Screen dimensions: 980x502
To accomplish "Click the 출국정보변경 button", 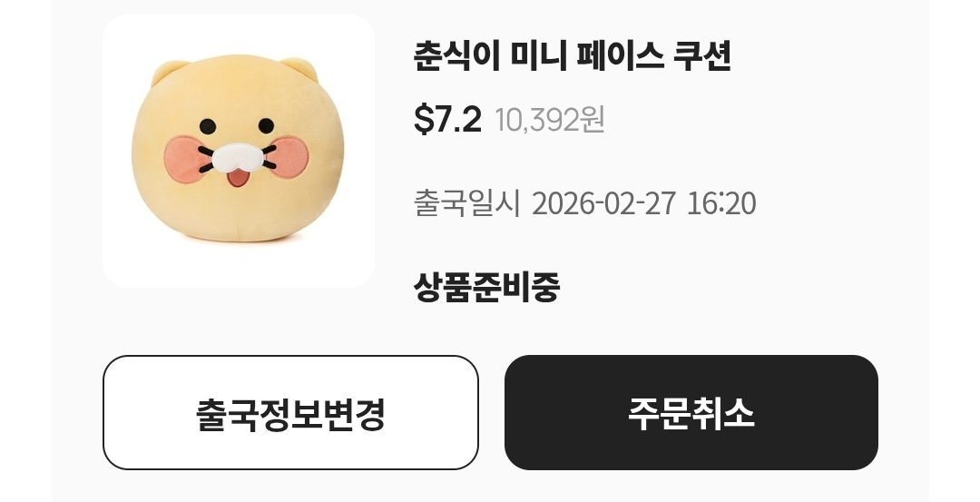I will pos(290,413).
